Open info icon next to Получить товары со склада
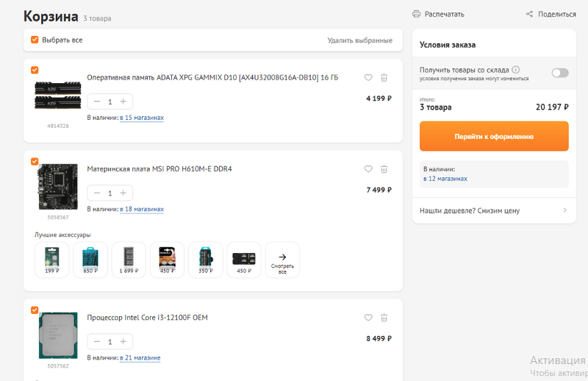 (x=516, y=69)
